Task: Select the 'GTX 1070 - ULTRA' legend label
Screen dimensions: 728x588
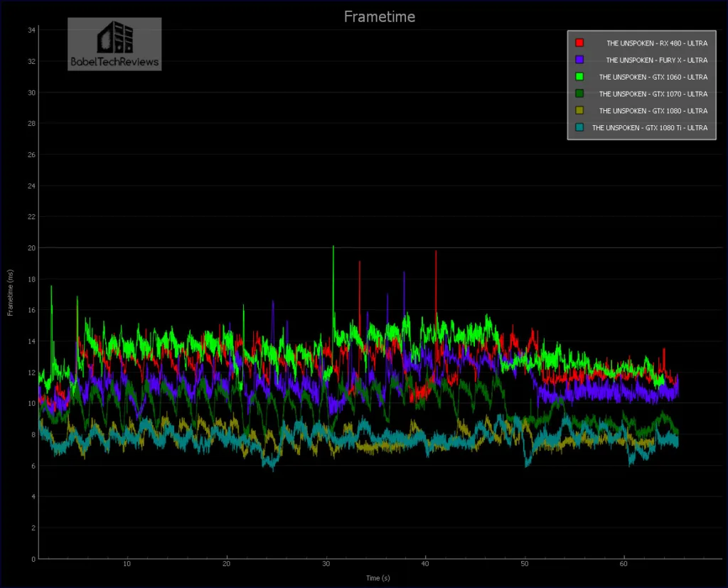Action: tap(653, 94)
